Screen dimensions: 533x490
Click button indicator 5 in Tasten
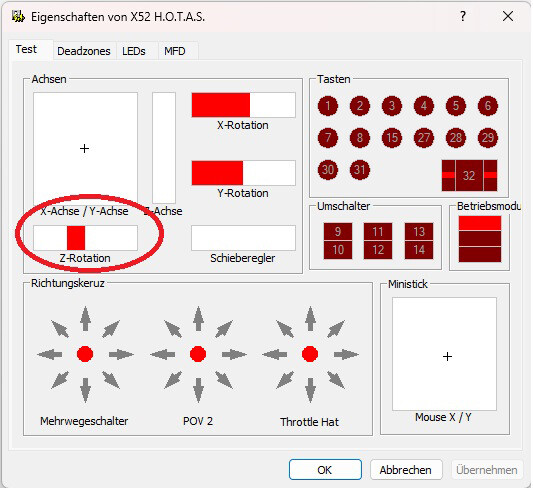pos(455,106)
